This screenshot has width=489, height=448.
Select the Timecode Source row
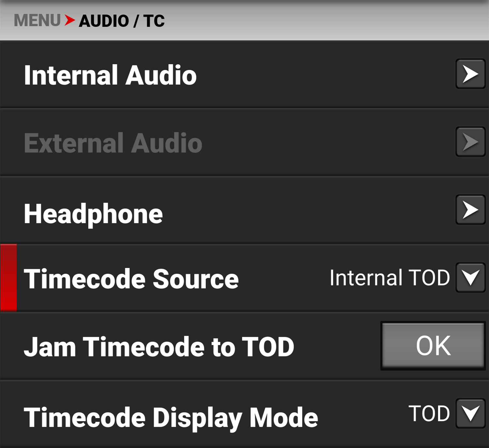tap(132, 278)
